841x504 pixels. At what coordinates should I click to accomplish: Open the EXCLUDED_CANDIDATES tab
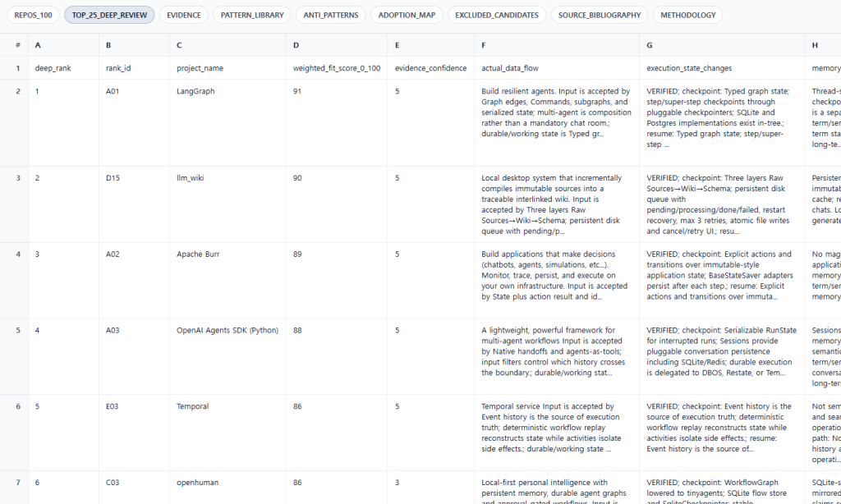(497, 15)
